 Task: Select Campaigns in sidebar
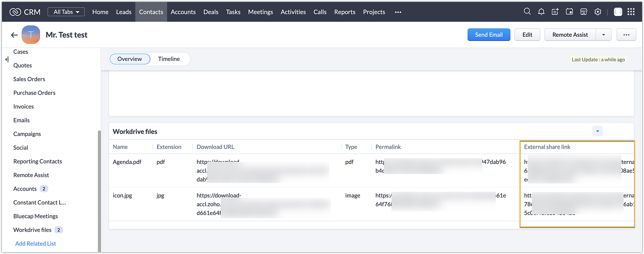coord(27,134)
